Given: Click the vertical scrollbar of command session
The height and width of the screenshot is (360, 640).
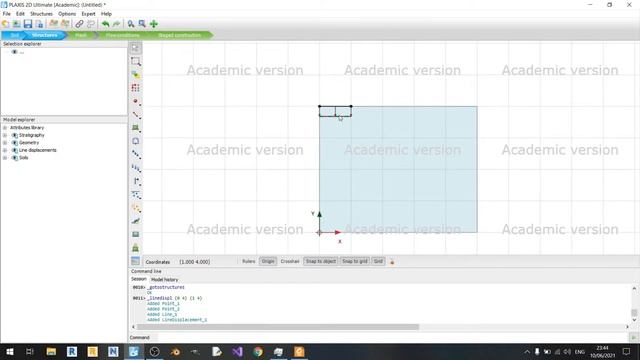Looking at the screenshot, I should click(x=634, y=313).
